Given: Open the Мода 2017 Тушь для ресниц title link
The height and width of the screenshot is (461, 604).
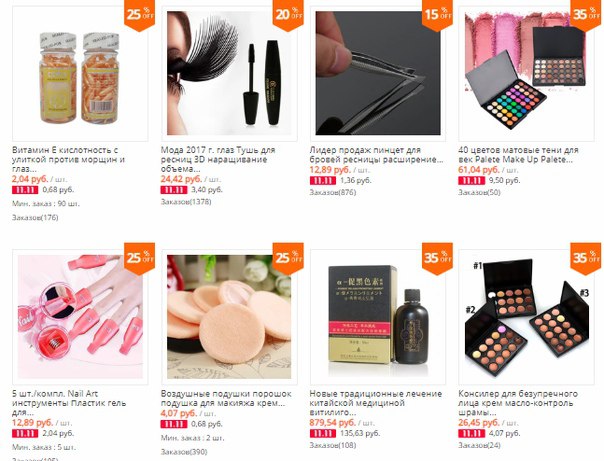Looking at the screenshot, I should coord(218,159).
